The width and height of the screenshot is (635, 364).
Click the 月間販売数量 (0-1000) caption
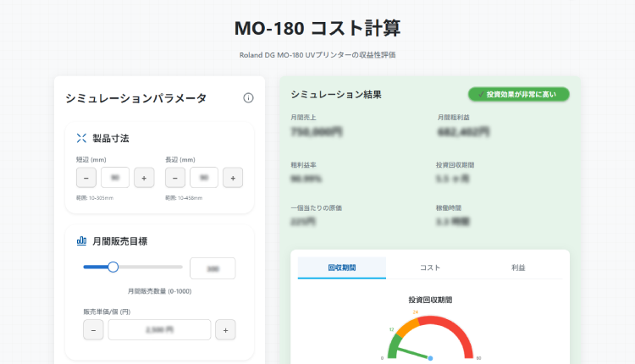click(x=159, y=291)
